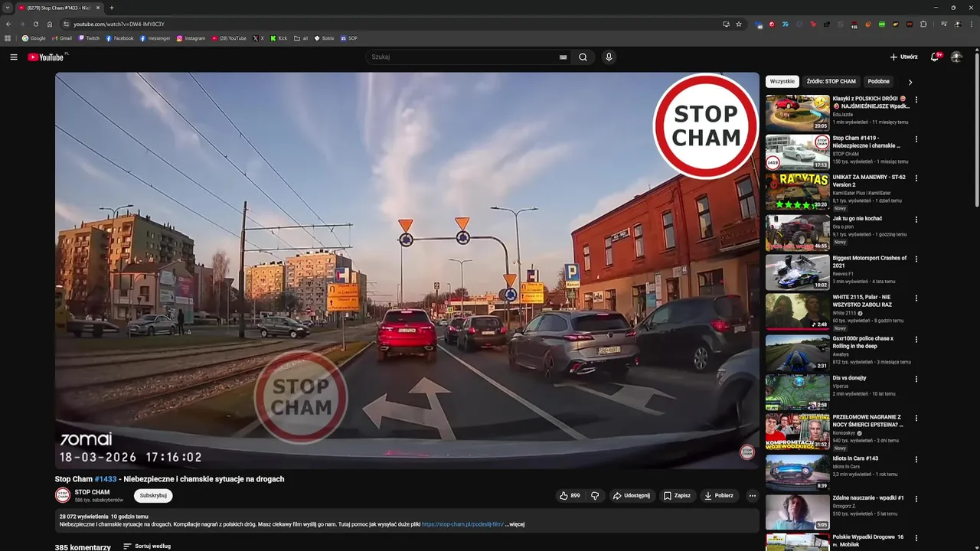Open Chrome three-dot menu
980x551 pixels.
click(972, 24)
